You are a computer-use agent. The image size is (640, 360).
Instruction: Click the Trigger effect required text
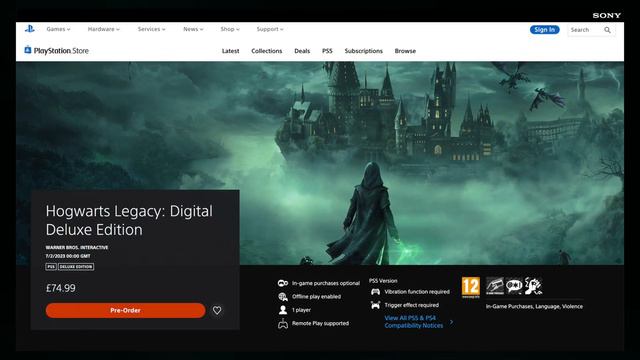point(411,305)
